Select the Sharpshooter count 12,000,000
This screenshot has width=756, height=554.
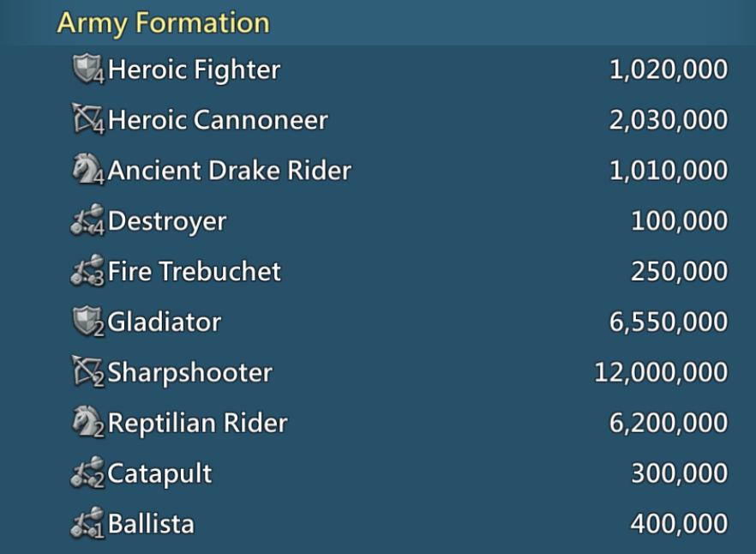pos(661,372)
